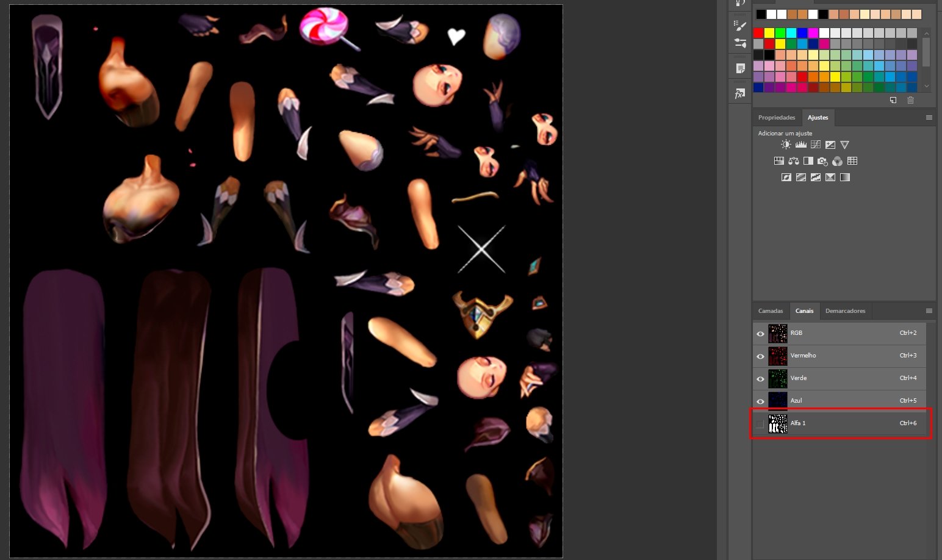The height and width of the screenshot is (560, 942).
Task: Open the Styles fx panel icon
Action: coord(740,94)
